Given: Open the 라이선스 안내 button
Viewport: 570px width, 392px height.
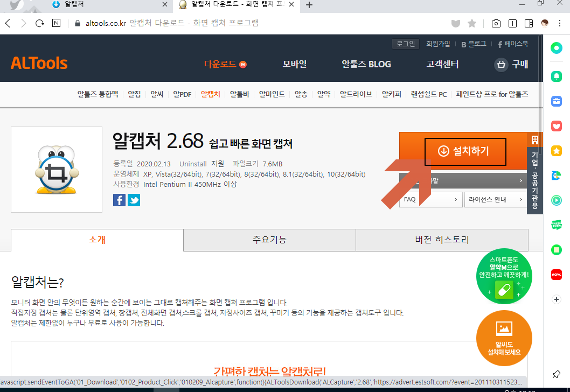Looking at the screenshot, I should (x=496, y=199).
